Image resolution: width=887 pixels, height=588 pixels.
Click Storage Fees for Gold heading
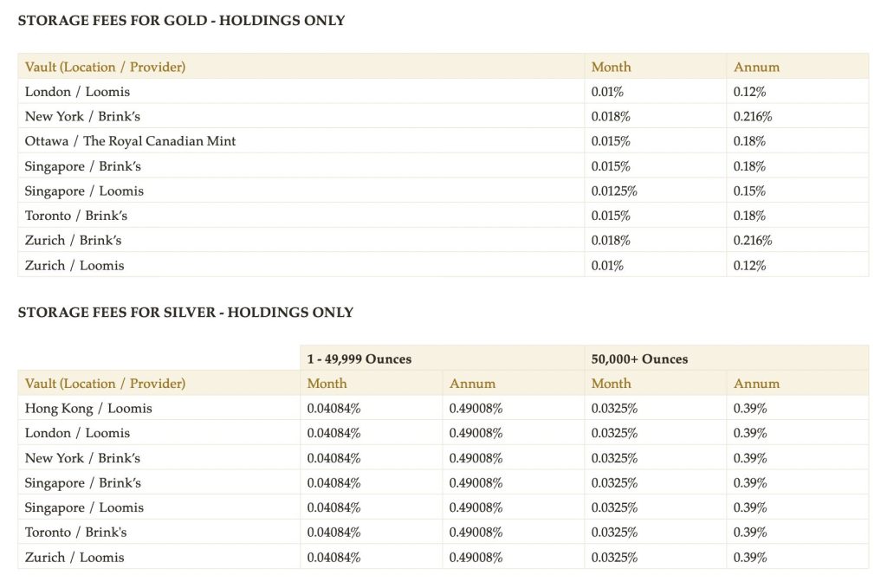(181, 21)
